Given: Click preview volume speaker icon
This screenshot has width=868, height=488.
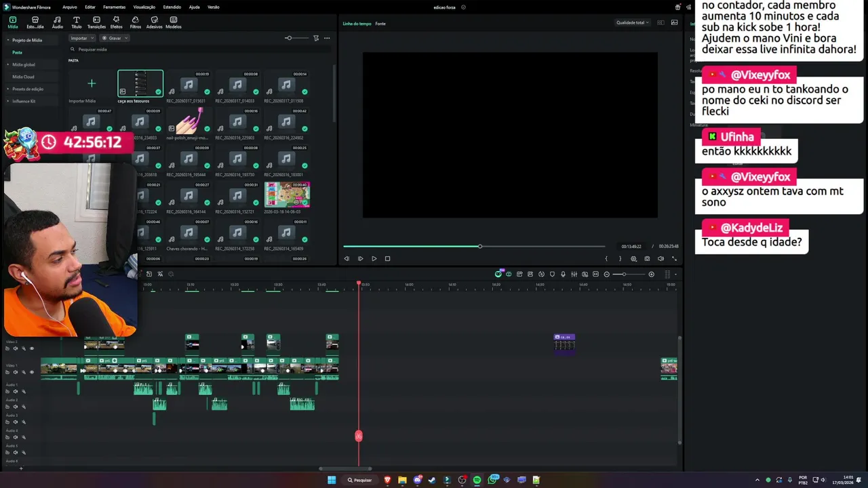Looking at the screenshot, I should click(x=660, y=258).
